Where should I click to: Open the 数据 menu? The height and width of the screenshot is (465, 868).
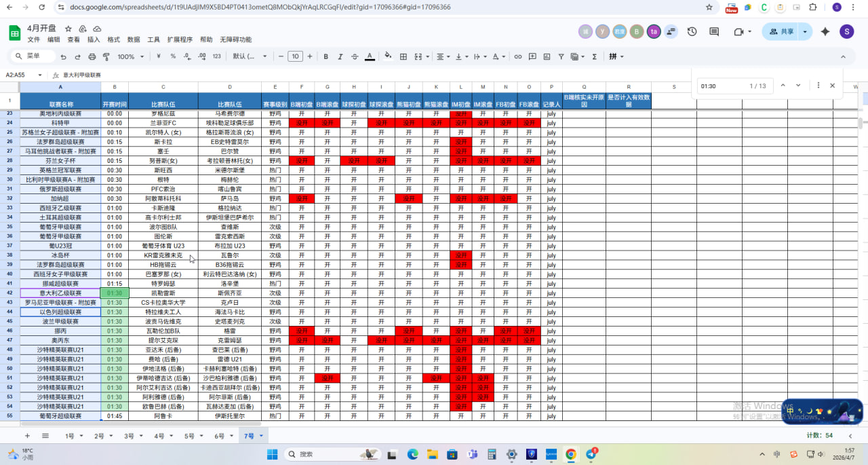tap(134, 40)
